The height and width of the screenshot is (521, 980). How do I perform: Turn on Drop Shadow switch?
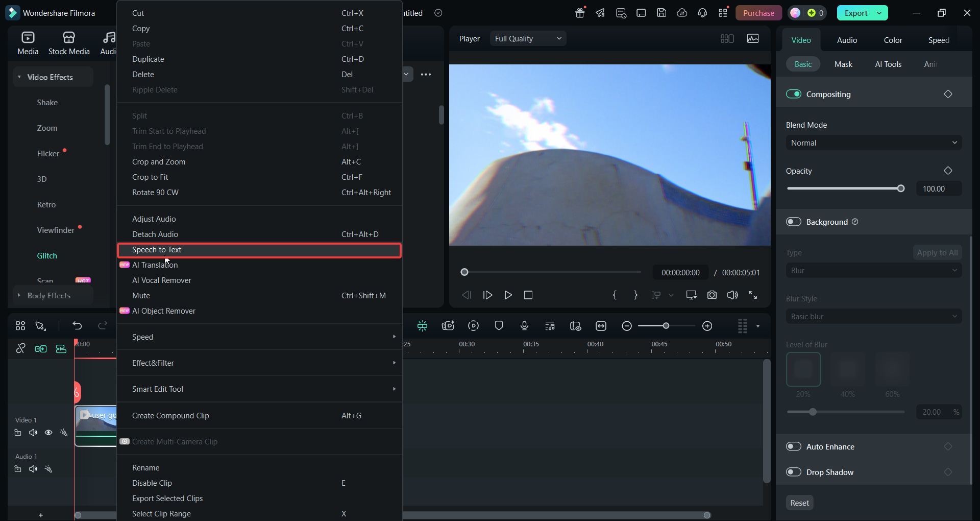[x=794, y=472]
